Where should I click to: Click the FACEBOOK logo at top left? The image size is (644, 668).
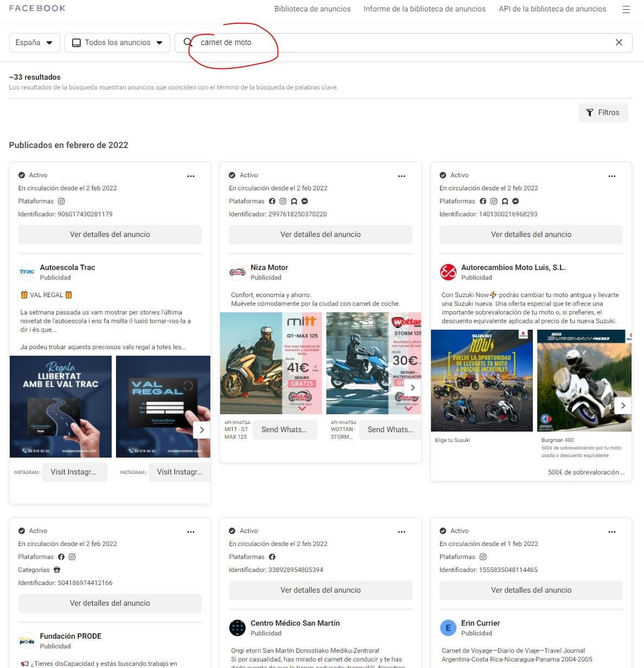(37, 8)
